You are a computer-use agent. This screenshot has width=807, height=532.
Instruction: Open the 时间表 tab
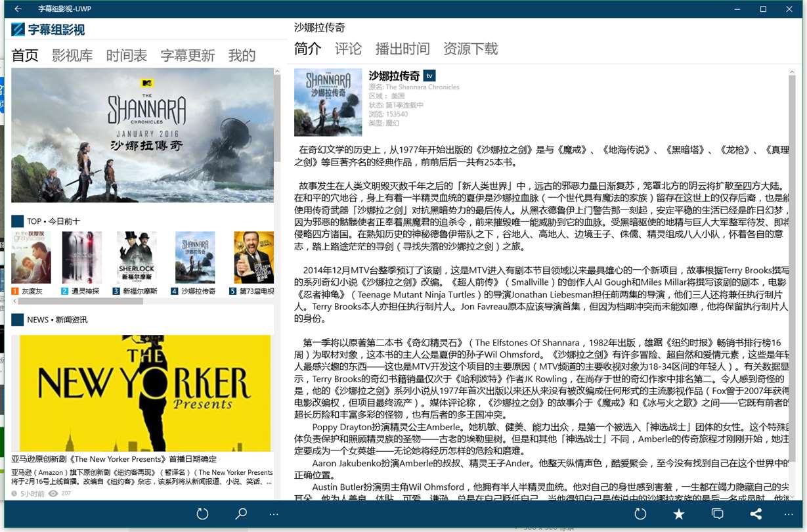[x=127, y=55]
